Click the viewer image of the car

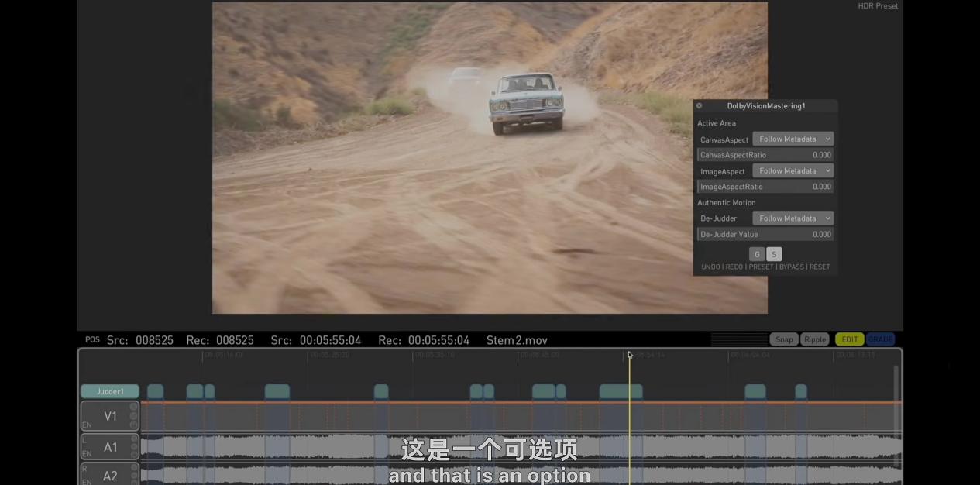click(x=490, y=157)
